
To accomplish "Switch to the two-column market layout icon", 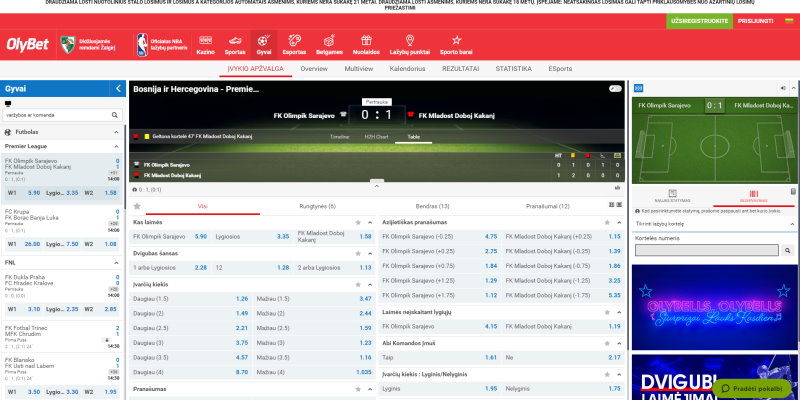I will (x=612, y=205).
